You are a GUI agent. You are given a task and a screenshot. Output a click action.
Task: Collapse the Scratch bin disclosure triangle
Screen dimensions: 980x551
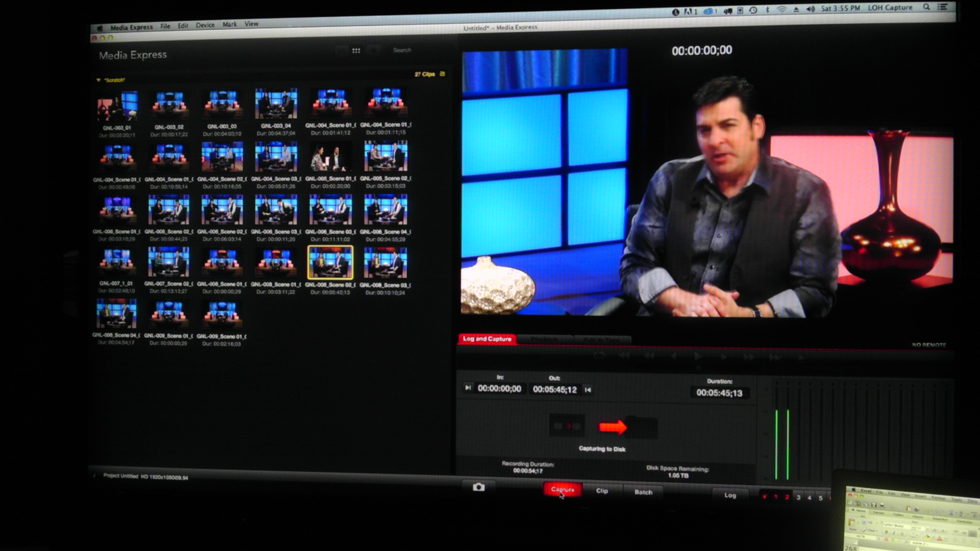98,80
